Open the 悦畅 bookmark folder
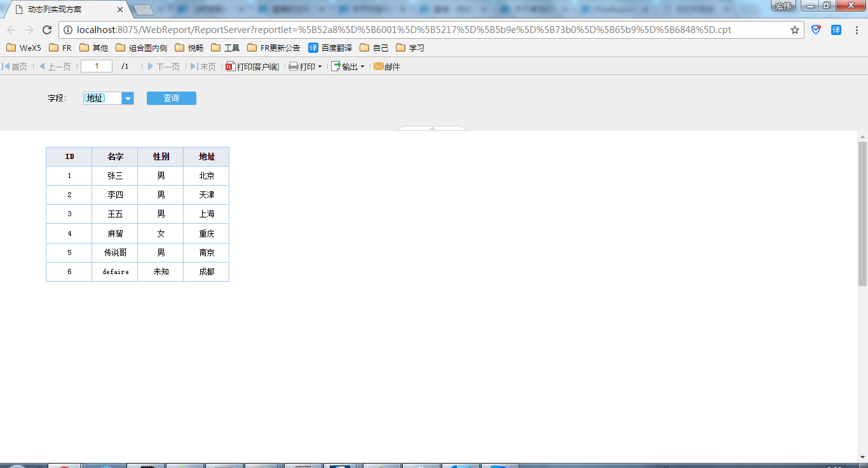Screen dimensions: 868x468 point(189,48)
